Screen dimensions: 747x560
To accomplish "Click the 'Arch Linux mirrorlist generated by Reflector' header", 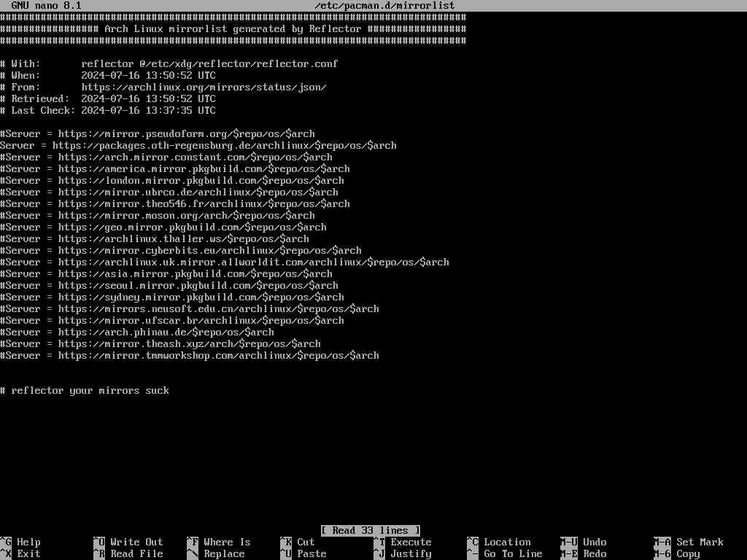I will tap(233, 29).
